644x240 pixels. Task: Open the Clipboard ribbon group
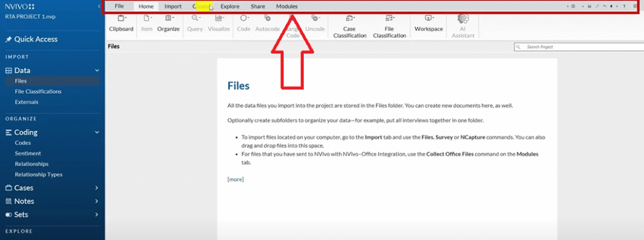point(121,23)
